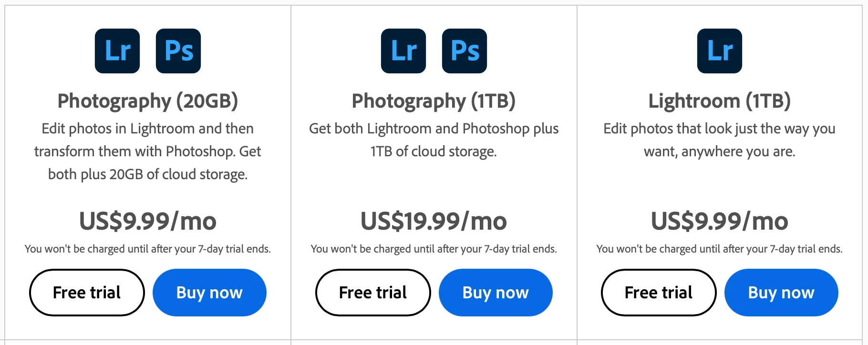Click the Lightroom (1TB) description text
This screenshot has width=868, height=345.
pyautogui.click(x=720, y=140)
